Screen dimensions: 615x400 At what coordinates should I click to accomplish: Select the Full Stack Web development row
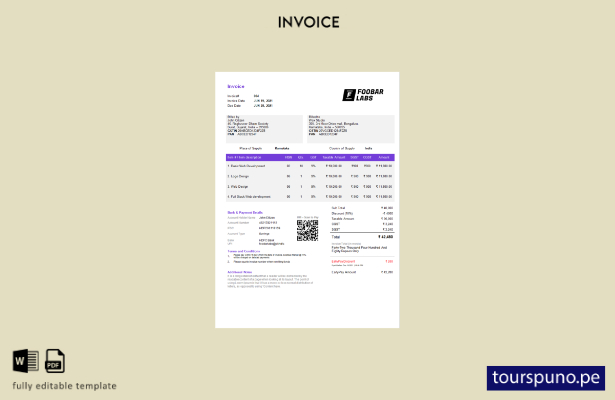click(x=310, y=197)
